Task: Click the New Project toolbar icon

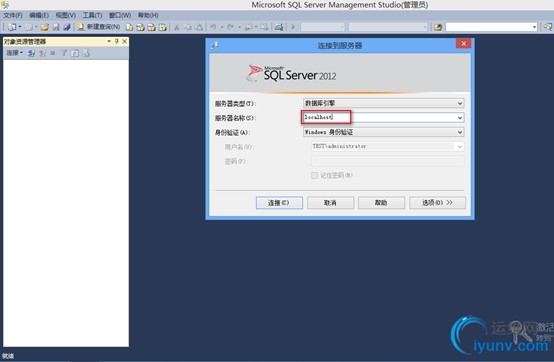Action: 12,27
